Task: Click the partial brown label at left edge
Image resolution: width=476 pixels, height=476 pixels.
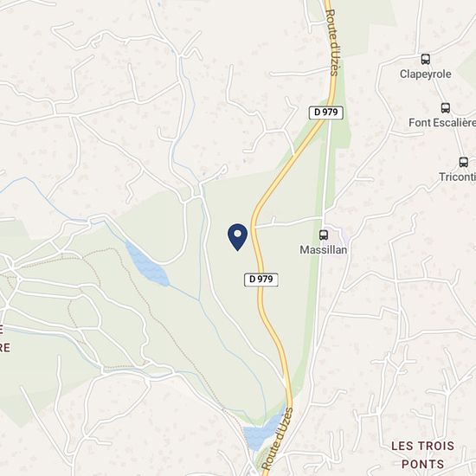Action: click(4, 339)
